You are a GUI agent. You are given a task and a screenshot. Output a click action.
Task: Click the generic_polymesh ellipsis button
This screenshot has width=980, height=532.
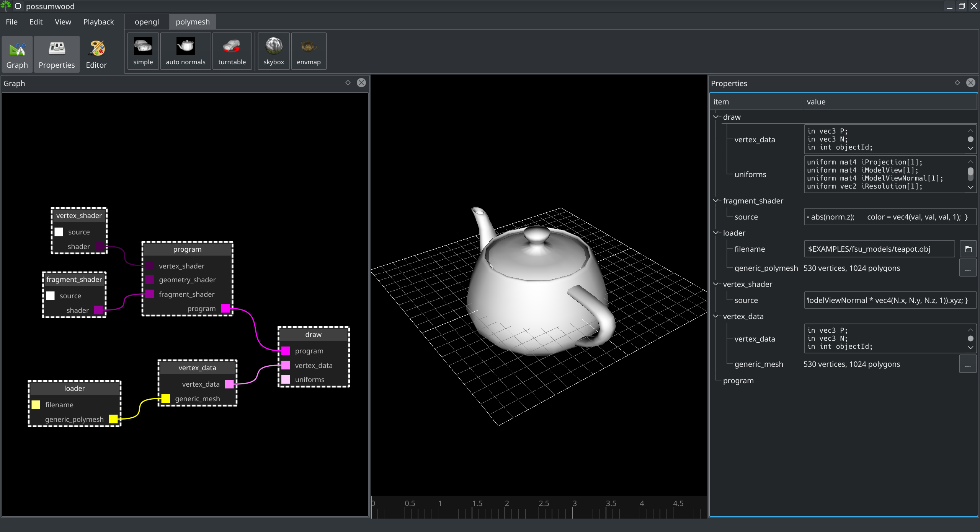[x=968, y=267]
